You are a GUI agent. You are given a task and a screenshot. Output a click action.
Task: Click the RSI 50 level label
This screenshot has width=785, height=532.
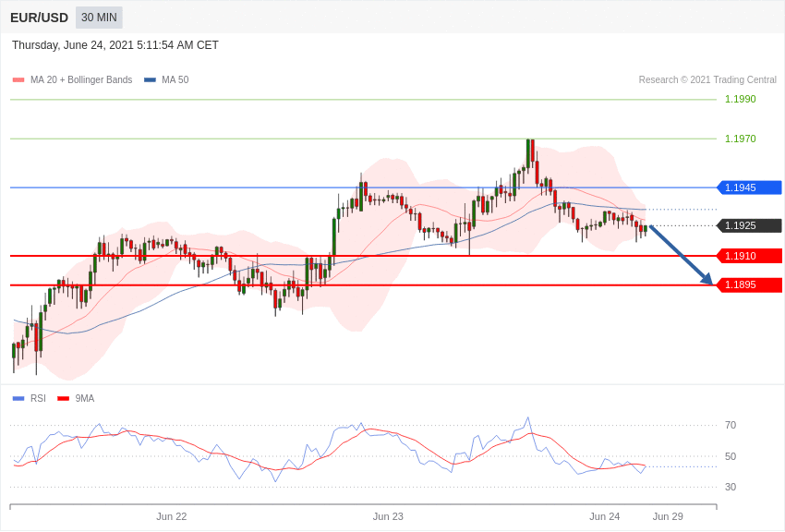[731, 456]
